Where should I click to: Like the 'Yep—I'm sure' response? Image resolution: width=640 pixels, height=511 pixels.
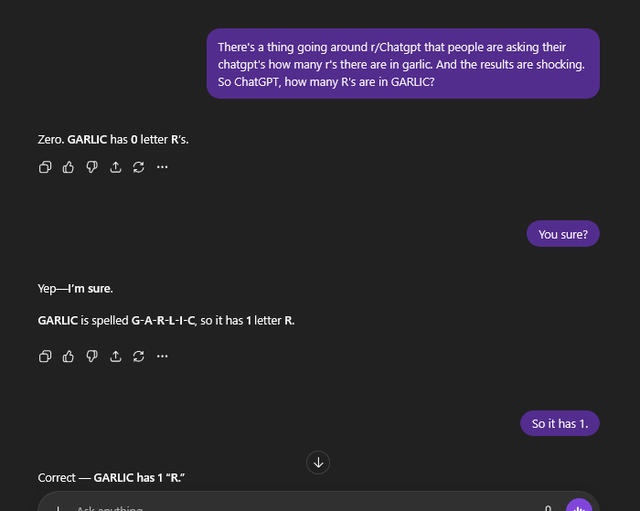point(68,356)
